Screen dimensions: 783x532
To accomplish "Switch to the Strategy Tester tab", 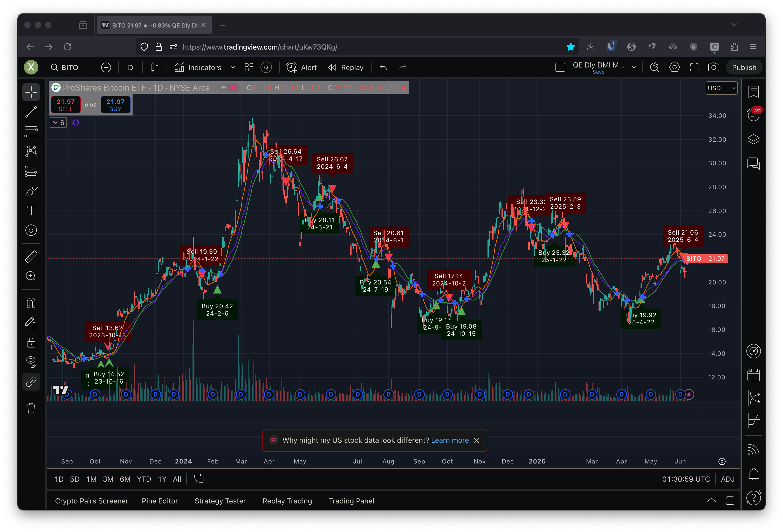I will 220,501.
